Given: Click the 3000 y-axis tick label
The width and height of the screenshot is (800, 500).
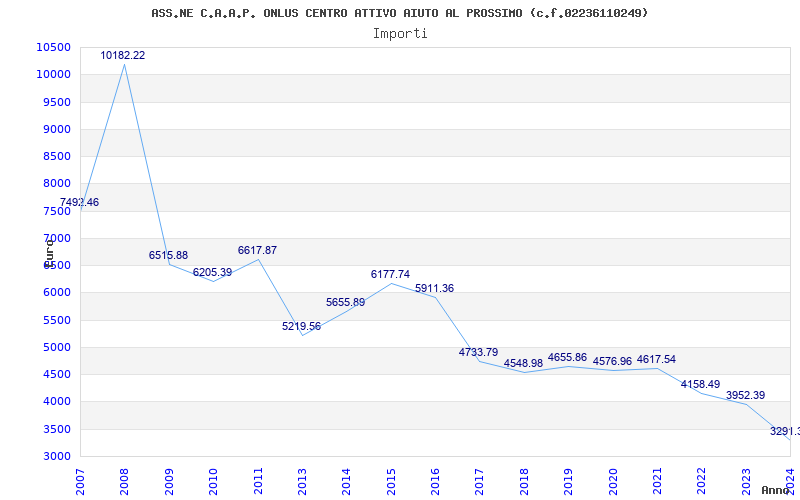Looking at the screenshot, I should coord(57,457).
